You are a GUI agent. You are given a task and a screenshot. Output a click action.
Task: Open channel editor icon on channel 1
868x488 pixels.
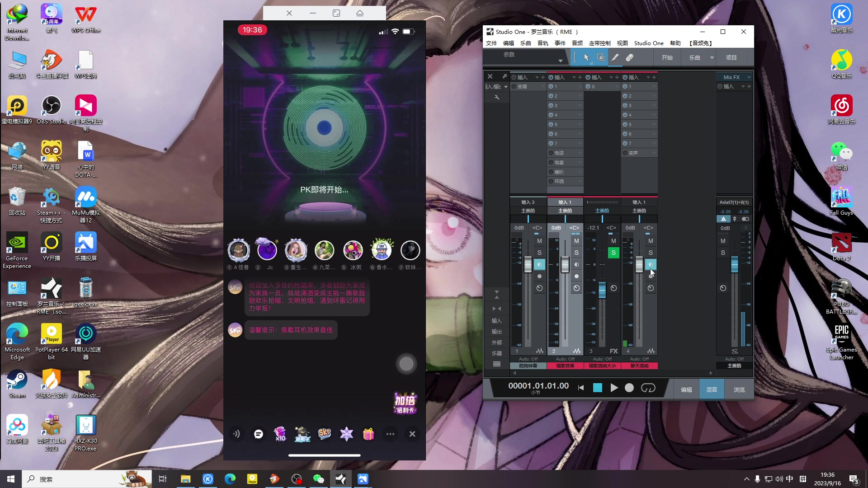click(539, 351)
